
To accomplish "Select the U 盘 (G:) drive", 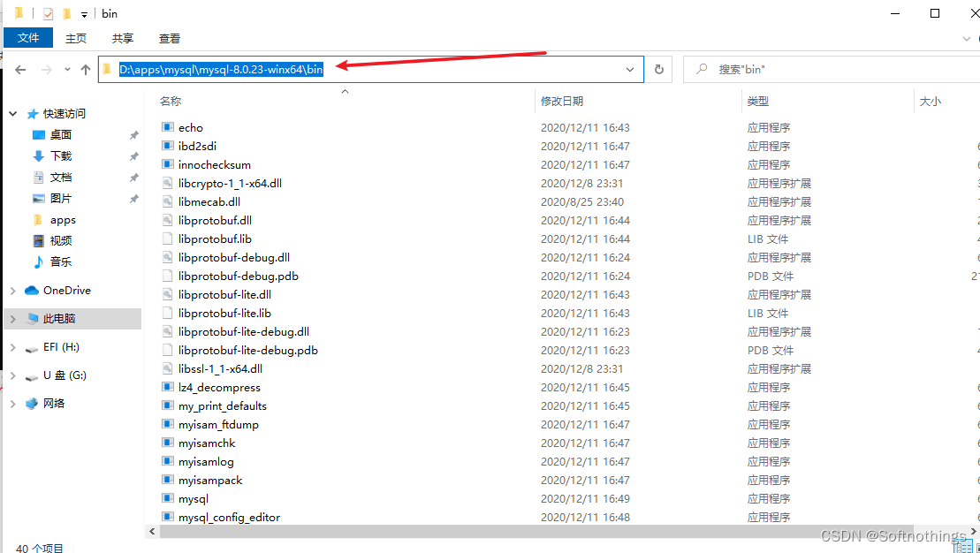I will (65, 375).
